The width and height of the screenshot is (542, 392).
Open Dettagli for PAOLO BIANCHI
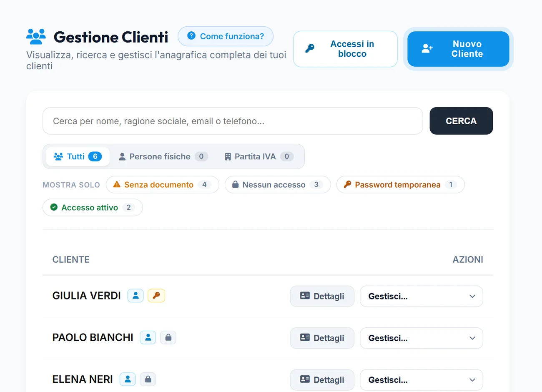[322, 338]
